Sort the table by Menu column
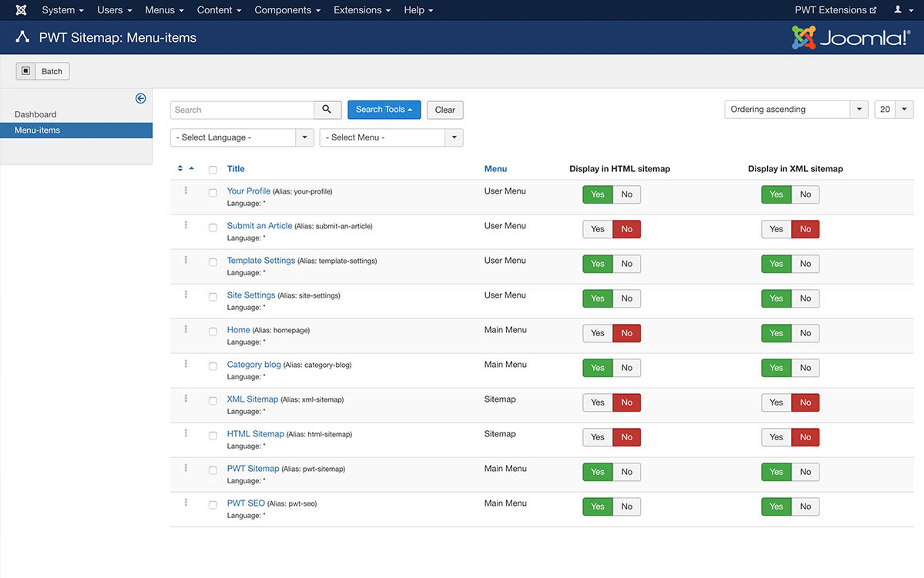This screenshot has width=924, height=578. tap(495, 168)
